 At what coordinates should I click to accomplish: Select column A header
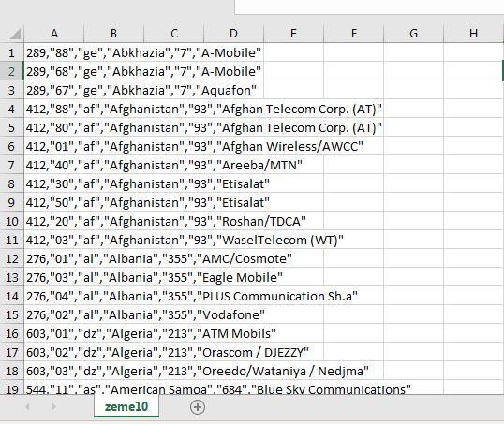click(54, 34)
